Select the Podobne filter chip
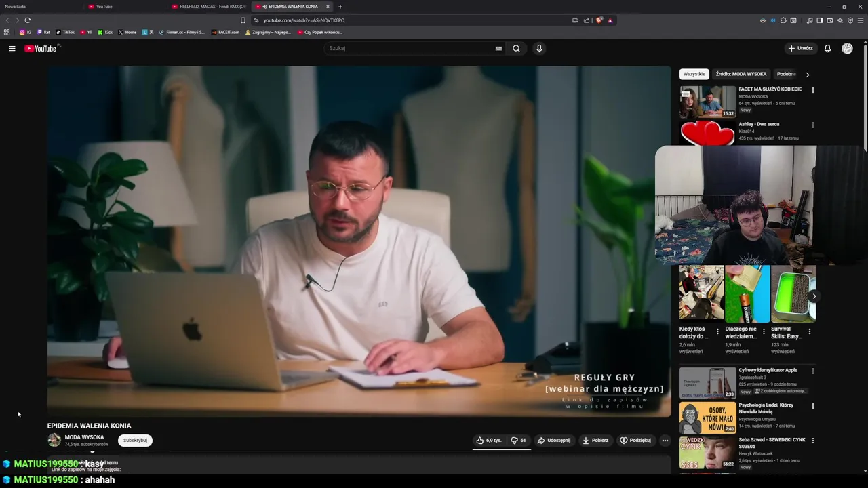The width and height of the screenshot is (868, 488). pos(786,74)
